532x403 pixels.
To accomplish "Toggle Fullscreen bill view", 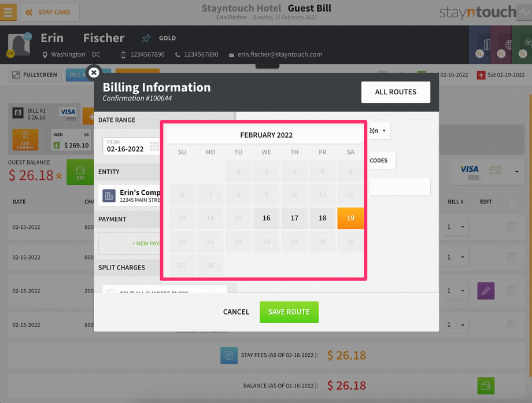I will (x=35, y=75).
